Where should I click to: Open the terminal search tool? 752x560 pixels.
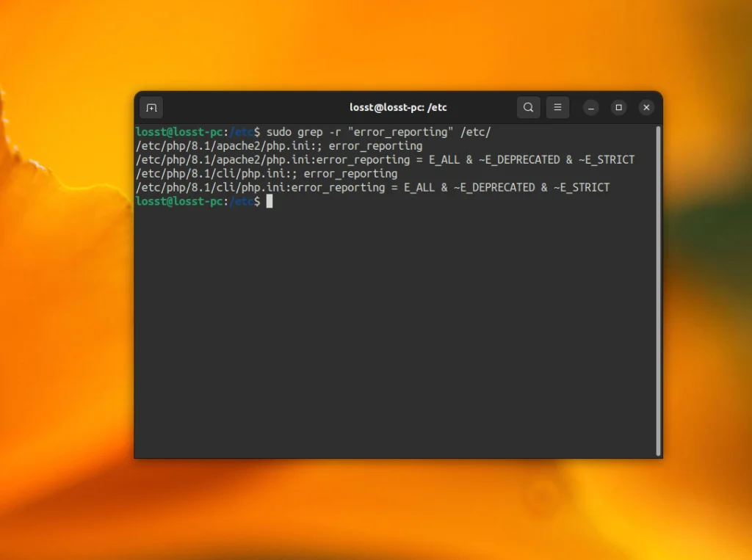[529, 107]
